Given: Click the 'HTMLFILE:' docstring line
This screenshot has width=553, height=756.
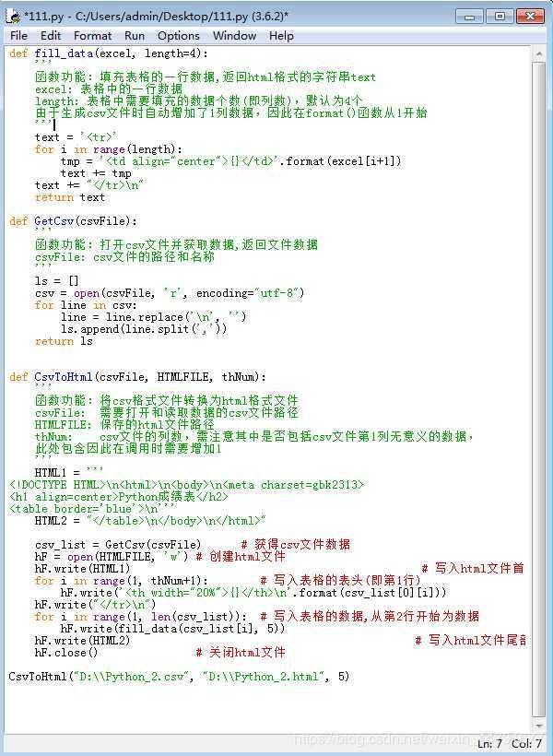Looking at the screenshot, I should pyautogui.click(x=124, y=425).
